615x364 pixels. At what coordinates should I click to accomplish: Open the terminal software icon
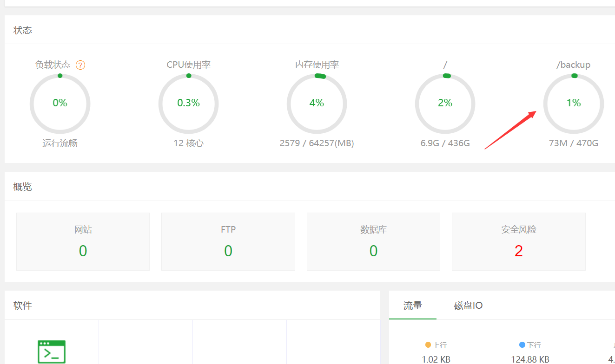click(52, 351)
